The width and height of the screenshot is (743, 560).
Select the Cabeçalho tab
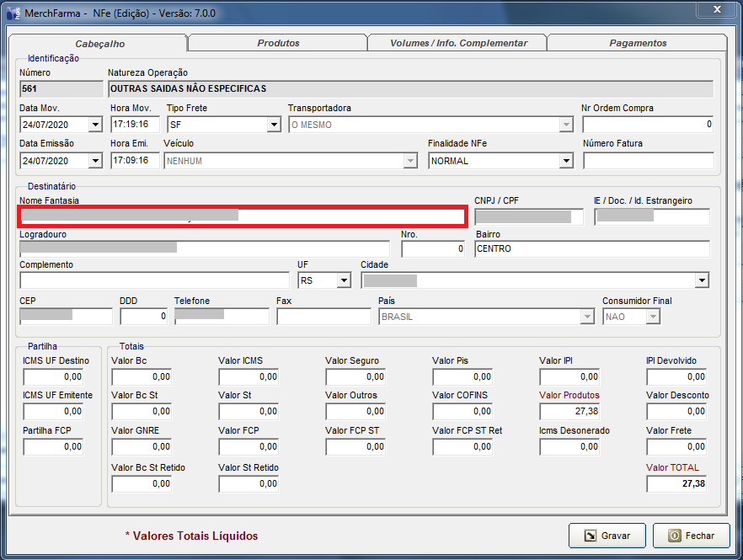point(99,43)
